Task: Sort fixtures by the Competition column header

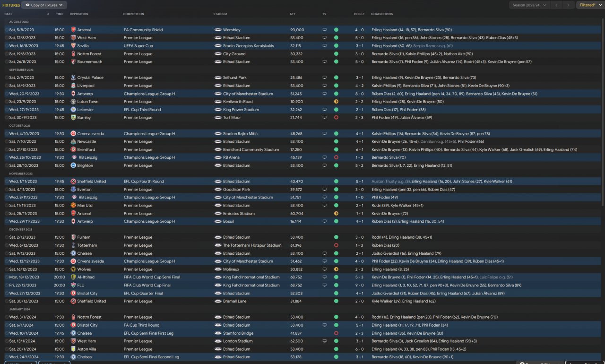Action: 134,14
